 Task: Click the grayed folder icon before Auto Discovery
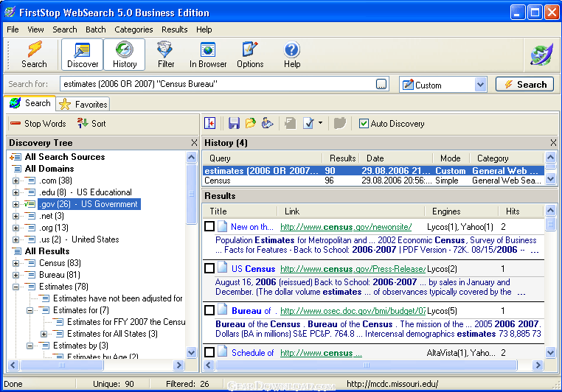pyautogui.click(x=340, y=124)
